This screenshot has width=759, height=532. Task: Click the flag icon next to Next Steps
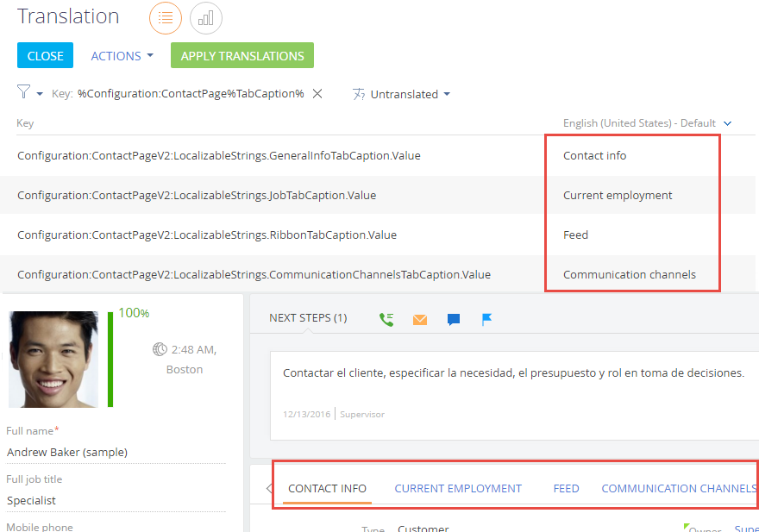pyautogui.click(x=486, y=319)
